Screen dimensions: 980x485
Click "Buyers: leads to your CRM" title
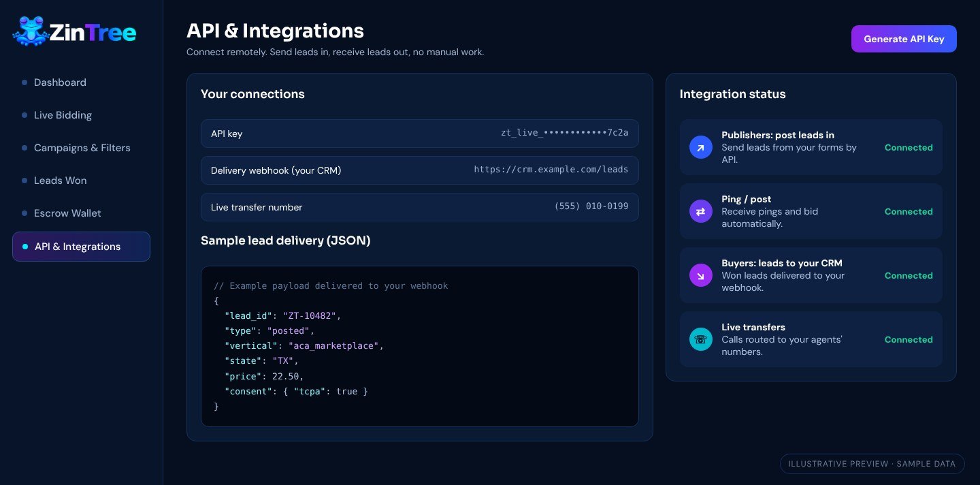[782, 263]
